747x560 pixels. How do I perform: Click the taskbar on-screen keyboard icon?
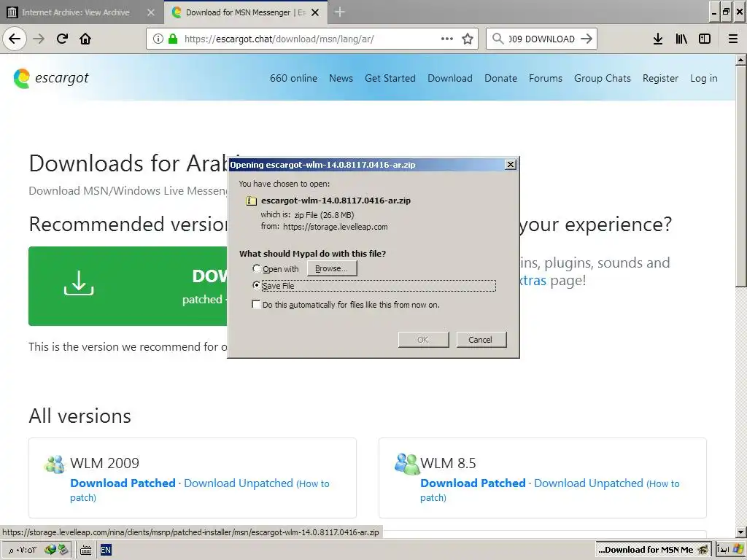pos(85,550)
